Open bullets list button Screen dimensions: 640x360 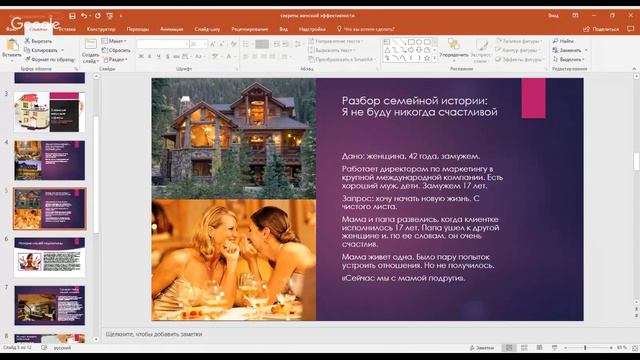click(x=247, y=44)
